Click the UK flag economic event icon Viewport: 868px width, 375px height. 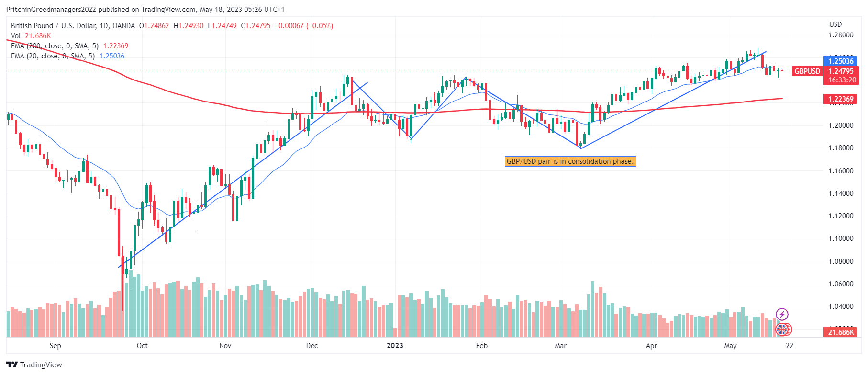(x=782, y=330)
